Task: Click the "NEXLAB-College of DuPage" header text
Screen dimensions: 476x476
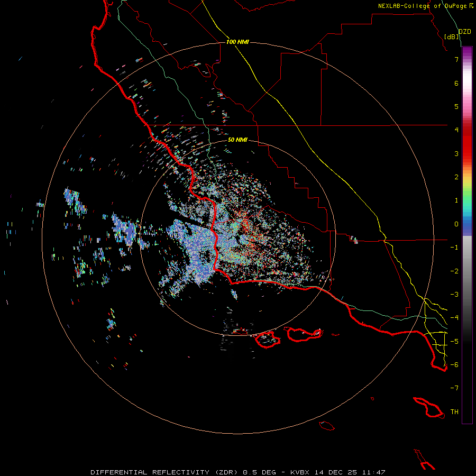Action: coord(422,6)
